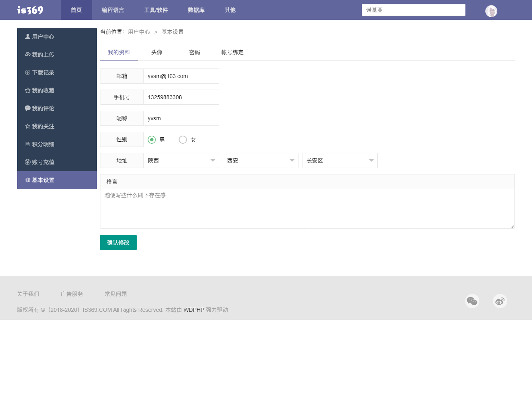
Task: Click the star icon beside 我的收藏
Action: click(x=27, y=90)
